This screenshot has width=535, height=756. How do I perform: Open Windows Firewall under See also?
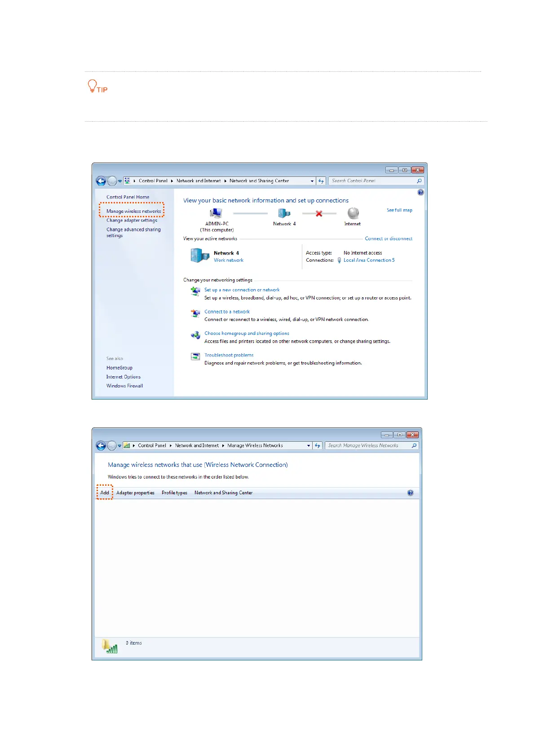click(x=124, y=386)
